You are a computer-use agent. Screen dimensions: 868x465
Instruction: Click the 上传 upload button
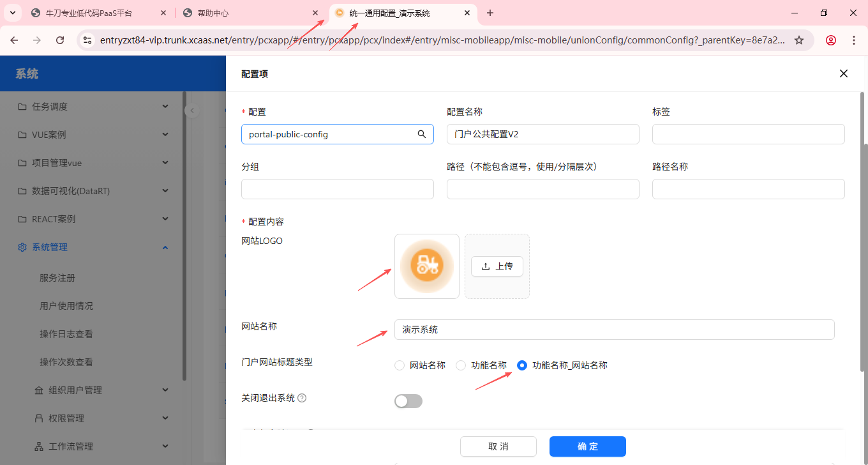[x=497, y=266]
